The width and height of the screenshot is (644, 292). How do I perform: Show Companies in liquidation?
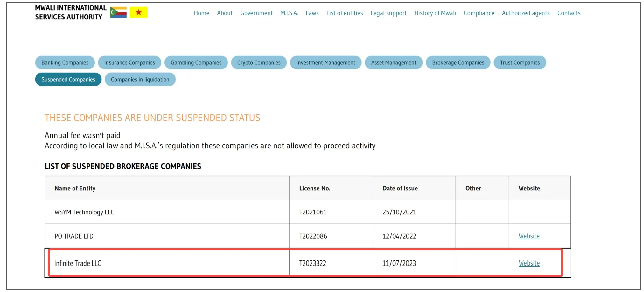click(x=140, y=79)
